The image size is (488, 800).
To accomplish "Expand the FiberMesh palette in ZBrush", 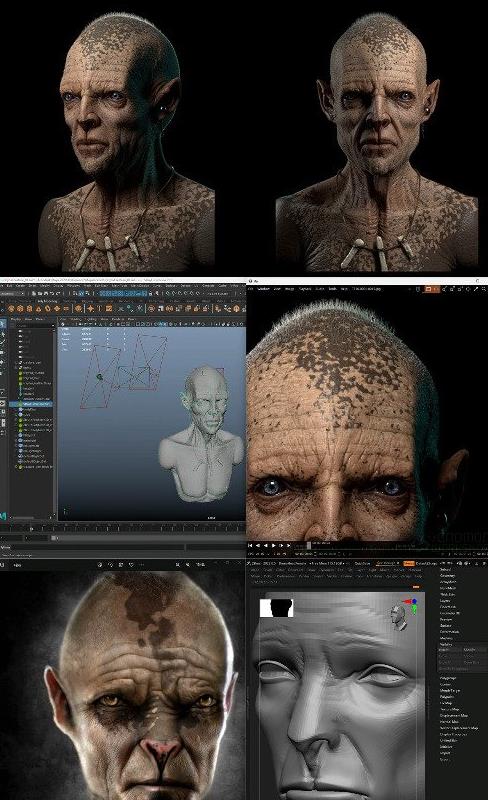I will [x=448, y=607].
